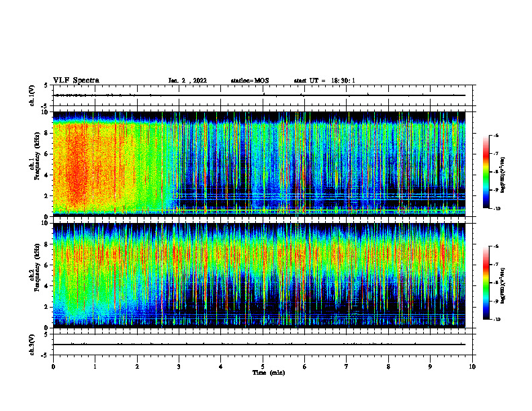Click the ch.2 spectrogram colorbar
This screenshot has width=532, height=411.
pos(486,283)
